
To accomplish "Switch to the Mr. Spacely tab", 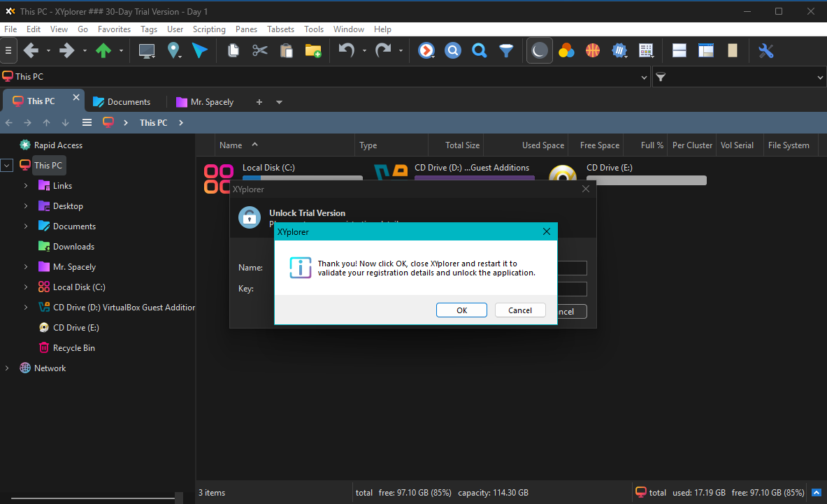I will [205, 102].
